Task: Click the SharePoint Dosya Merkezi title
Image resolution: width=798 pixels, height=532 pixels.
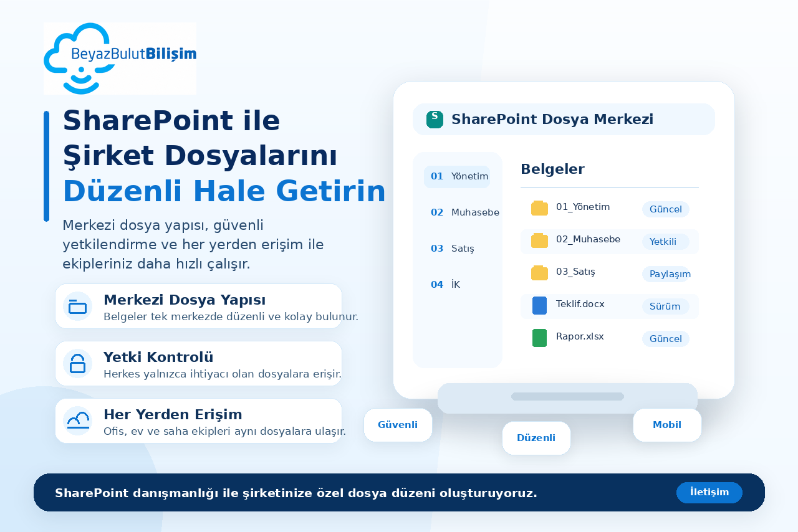Action: [552, 120]
